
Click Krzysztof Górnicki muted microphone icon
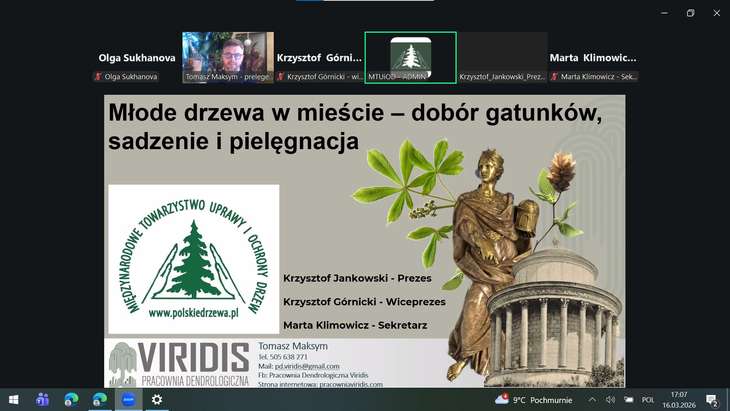(280, 77)
